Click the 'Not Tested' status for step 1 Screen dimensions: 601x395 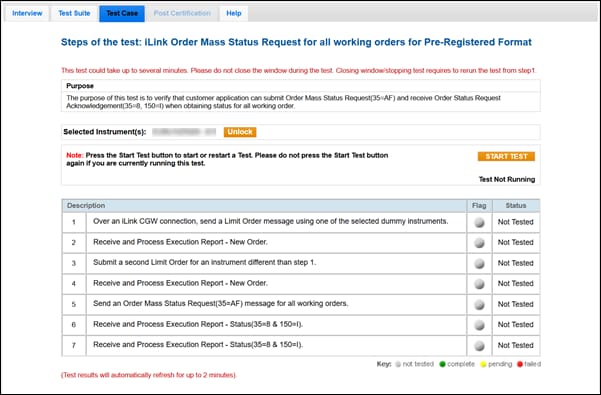tap(516, 222)
